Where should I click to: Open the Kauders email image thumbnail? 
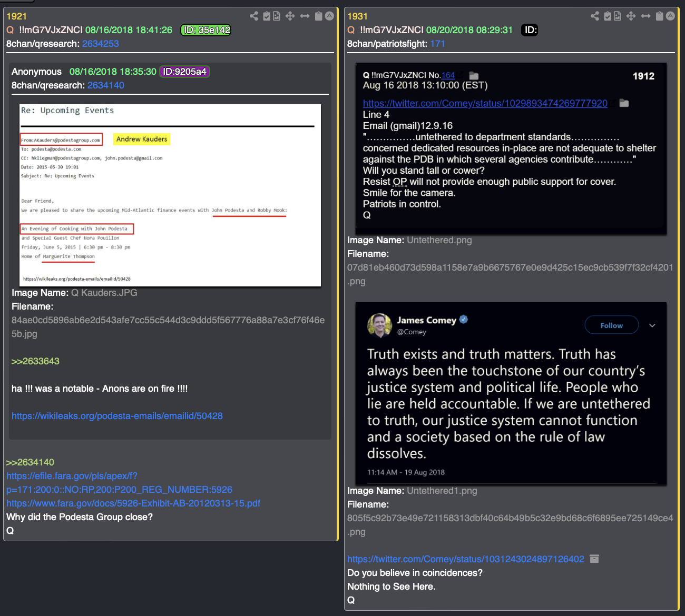[170, 195]
